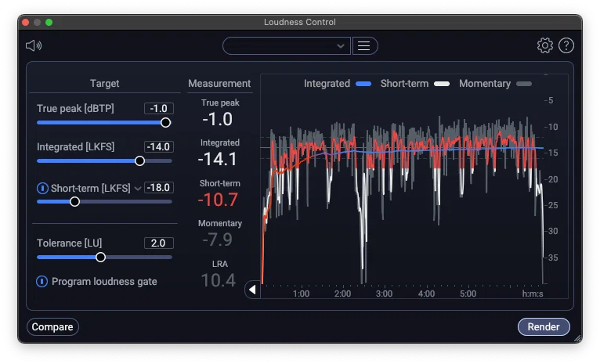This screenshot has width=600, height=364.
Task: Click the speaker audio preview icon
Action: pos(34,46)
